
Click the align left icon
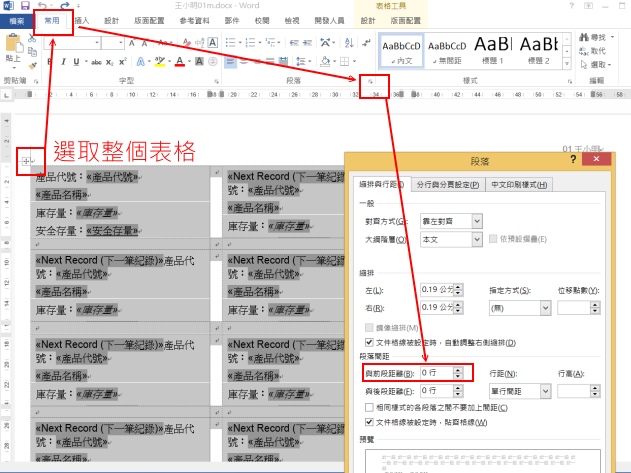click(231, 62)
